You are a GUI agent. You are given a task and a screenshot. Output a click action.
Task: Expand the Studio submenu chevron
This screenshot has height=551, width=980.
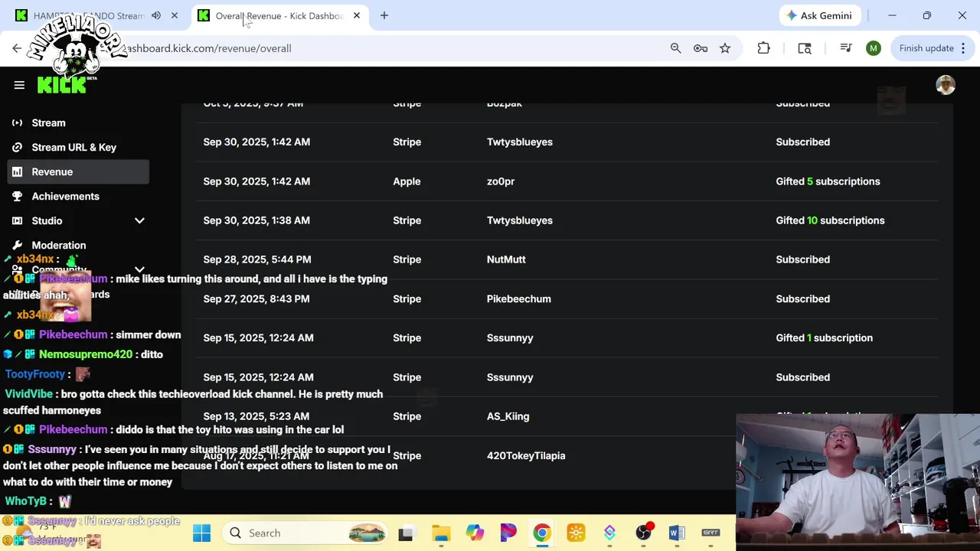click(x=139, y=220)
